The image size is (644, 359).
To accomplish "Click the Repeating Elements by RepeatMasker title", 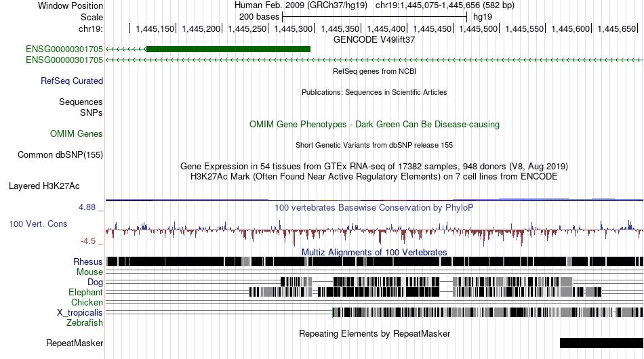I will pos(374,333).
